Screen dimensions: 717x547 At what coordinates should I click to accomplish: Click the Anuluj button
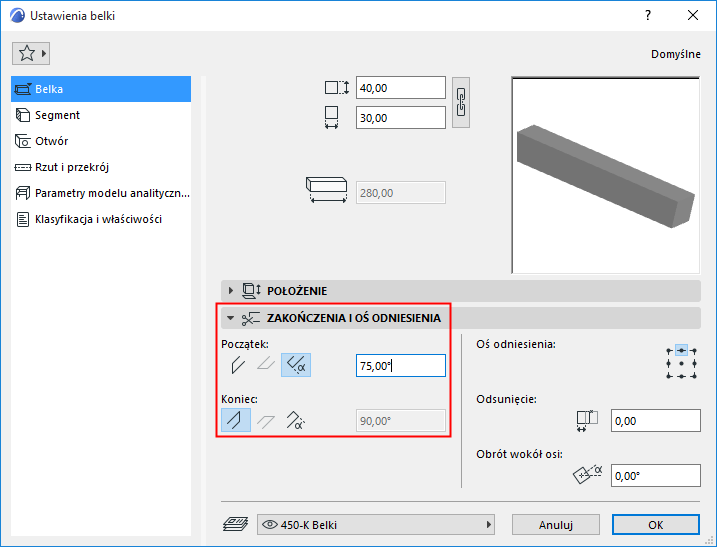[x=556, y=525]
